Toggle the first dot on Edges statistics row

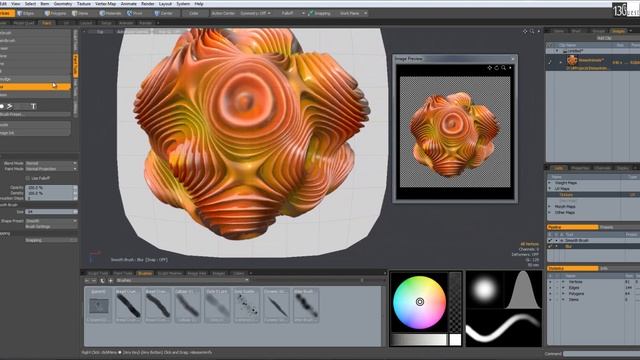(x=550, y=288)
